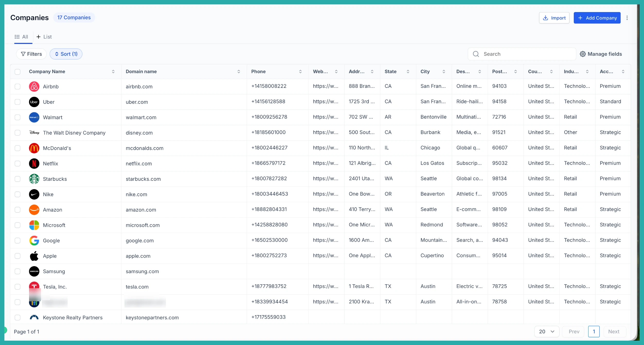Go to the Prev page
Screen dimensions: 644x345
[574, 331]
